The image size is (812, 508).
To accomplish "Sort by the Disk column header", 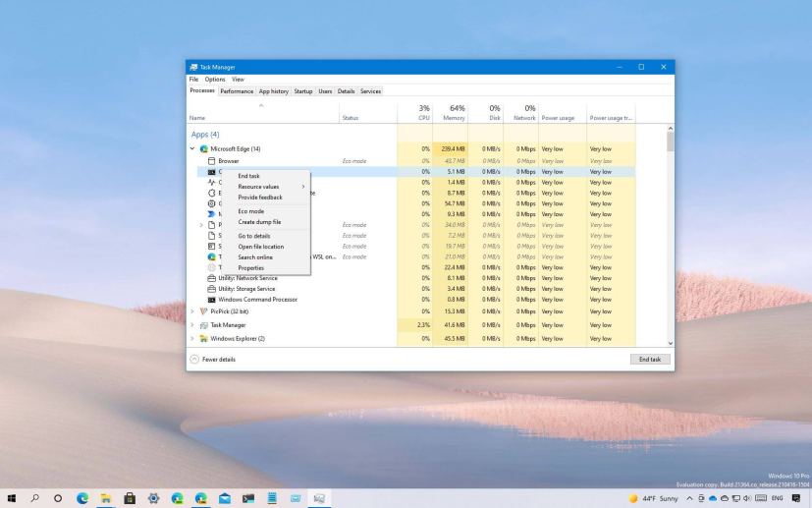I will tap(486, 112).
